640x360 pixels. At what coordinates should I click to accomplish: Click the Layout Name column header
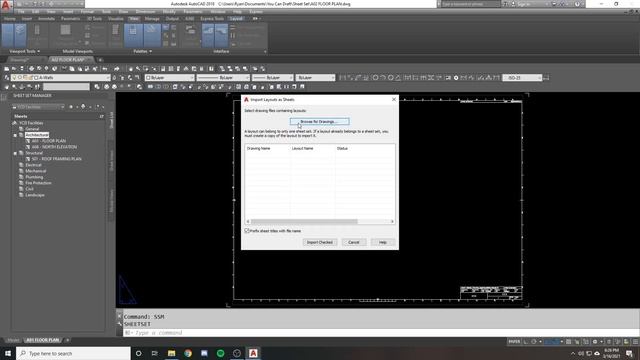click(302, 149)
